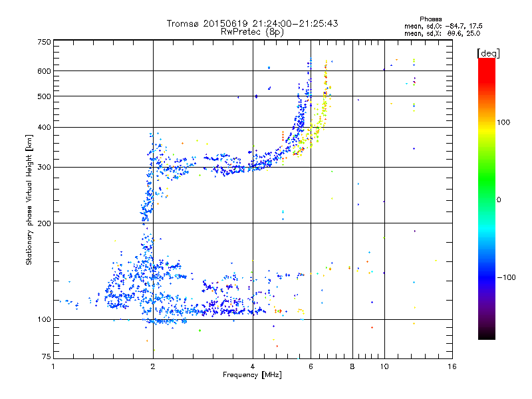The width and height of the screenshot is (532, 399).
Task: Click the x-axis tick label '4'
Action: [253, 366]
